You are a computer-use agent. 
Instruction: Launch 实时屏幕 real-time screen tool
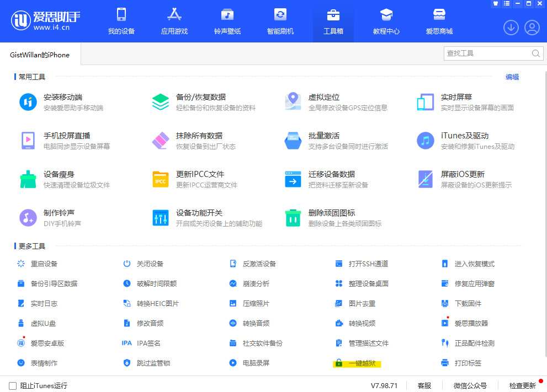coord(426,102)
